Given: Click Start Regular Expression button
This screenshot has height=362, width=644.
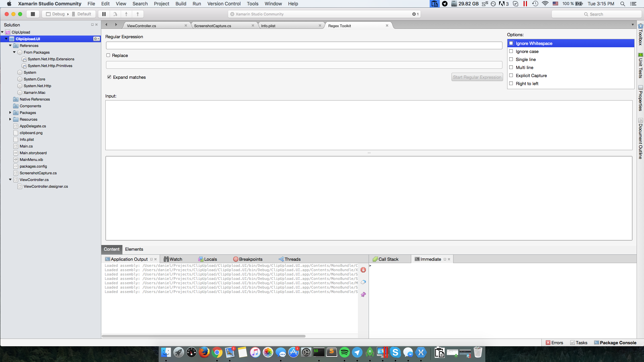Looking at the screenshot, I should (477, 77).
